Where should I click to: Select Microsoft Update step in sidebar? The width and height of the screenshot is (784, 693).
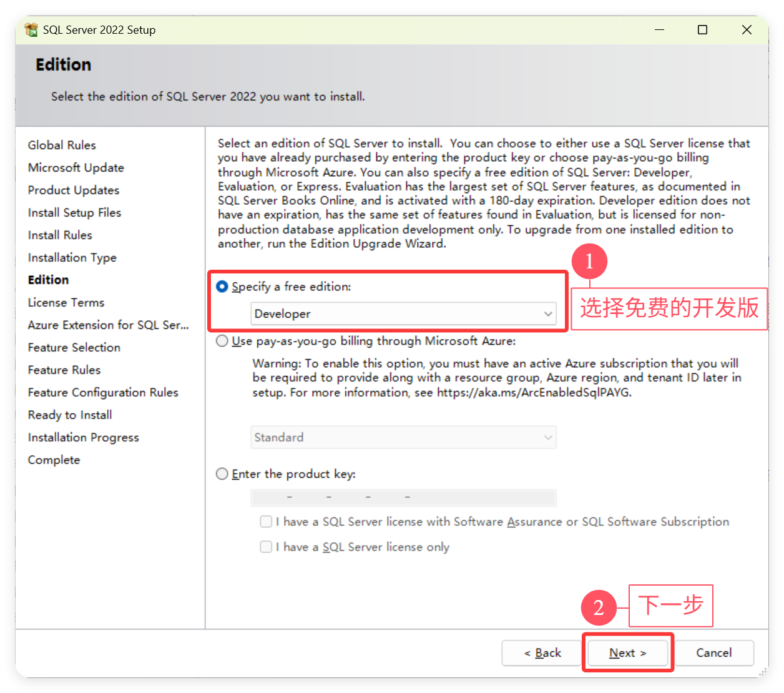(76, 167)
